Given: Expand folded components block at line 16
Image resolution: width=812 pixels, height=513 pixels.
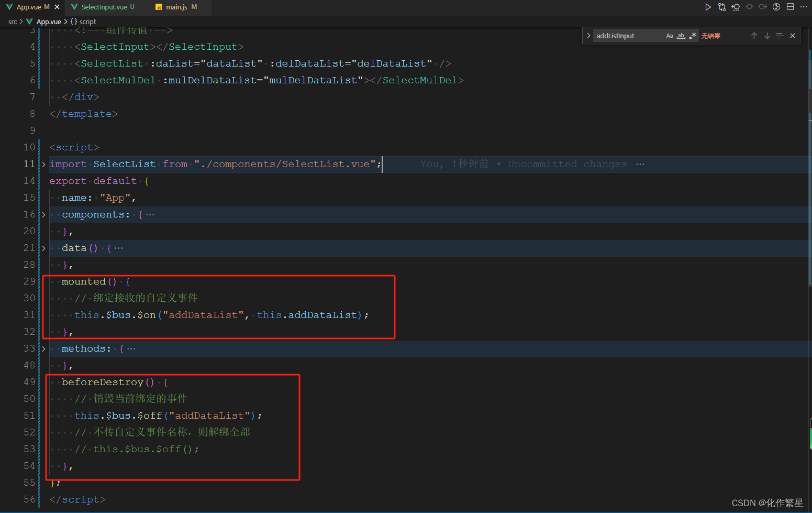Looking at the screenshot, I should (43, 214).
